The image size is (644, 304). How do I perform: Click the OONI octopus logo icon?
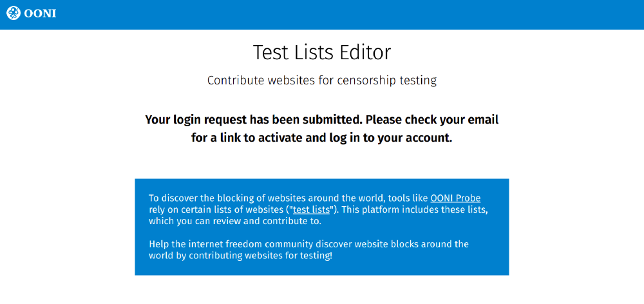[13, 13]
